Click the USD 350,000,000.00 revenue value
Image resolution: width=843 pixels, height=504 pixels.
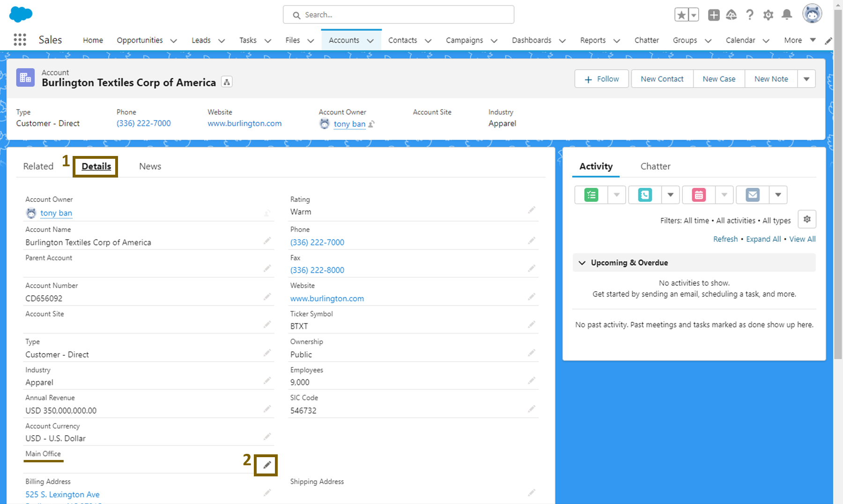point(61,410)
